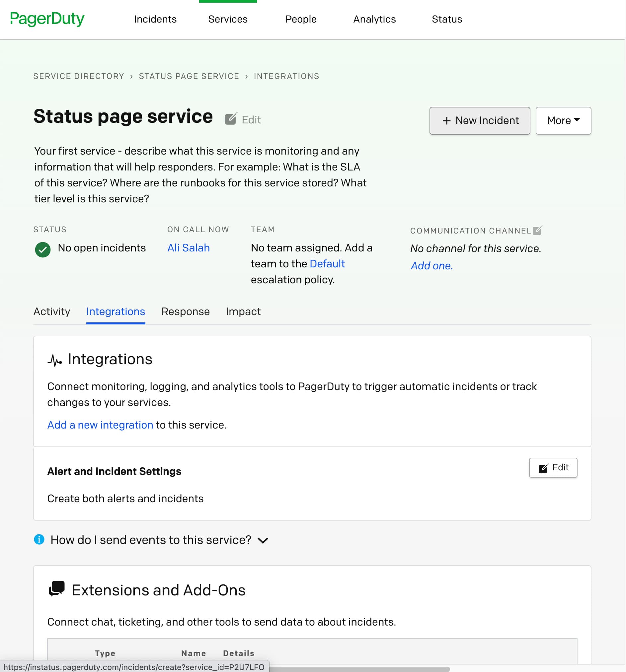Click the blue info icon
This screenshot has height=672, width=626.
(39, 539)
